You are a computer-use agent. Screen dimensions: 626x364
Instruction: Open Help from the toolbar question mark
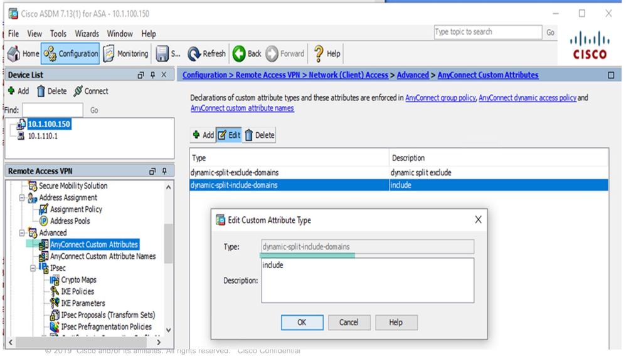[x=327, y=53]
